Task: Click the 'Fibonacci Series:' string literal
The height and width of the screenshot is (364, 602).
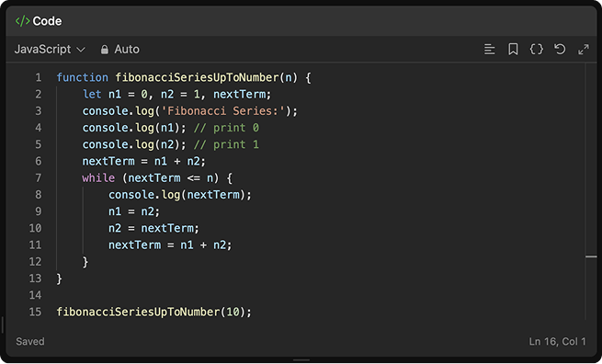Action: 223,111
